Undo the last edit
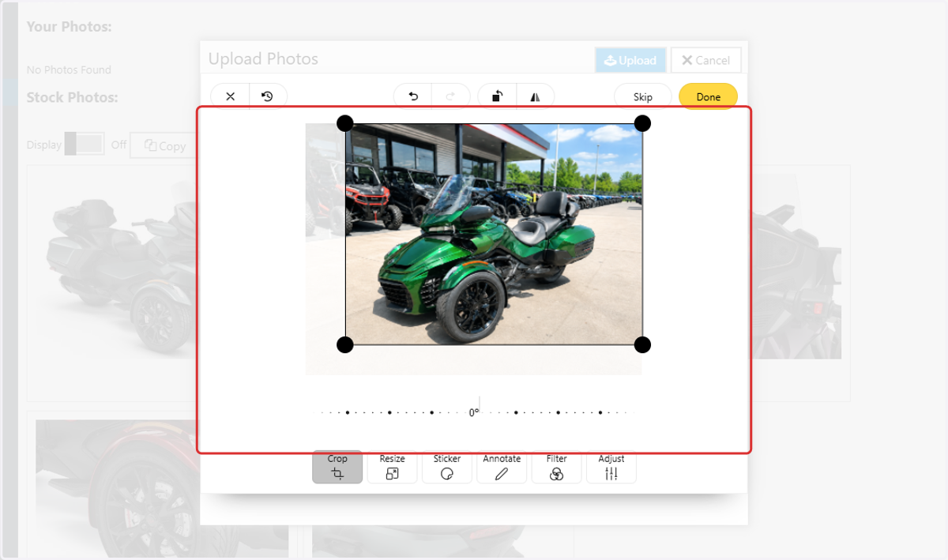Viewport: 948px width, 560px height. (x=412, y=96)
